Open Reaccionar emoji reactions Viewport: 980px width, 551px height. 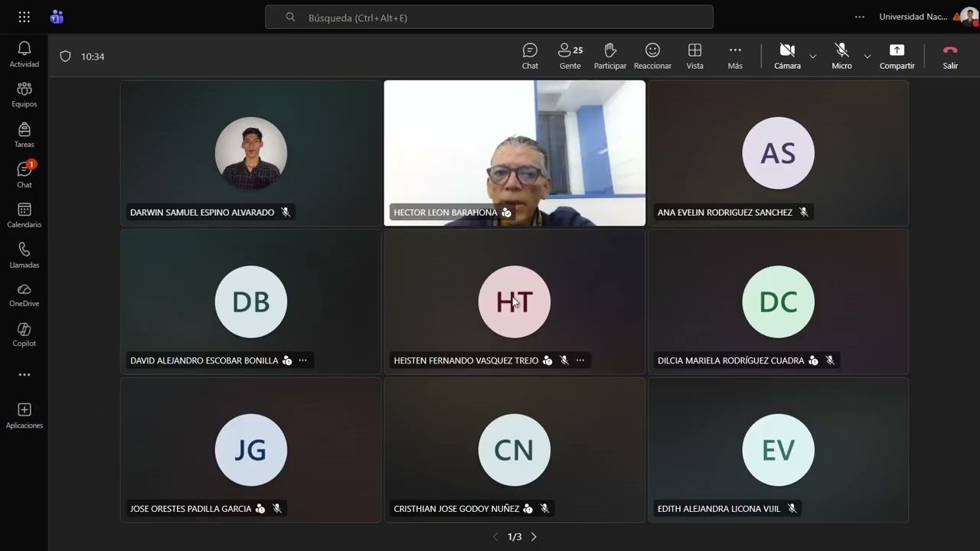[652, 56]
